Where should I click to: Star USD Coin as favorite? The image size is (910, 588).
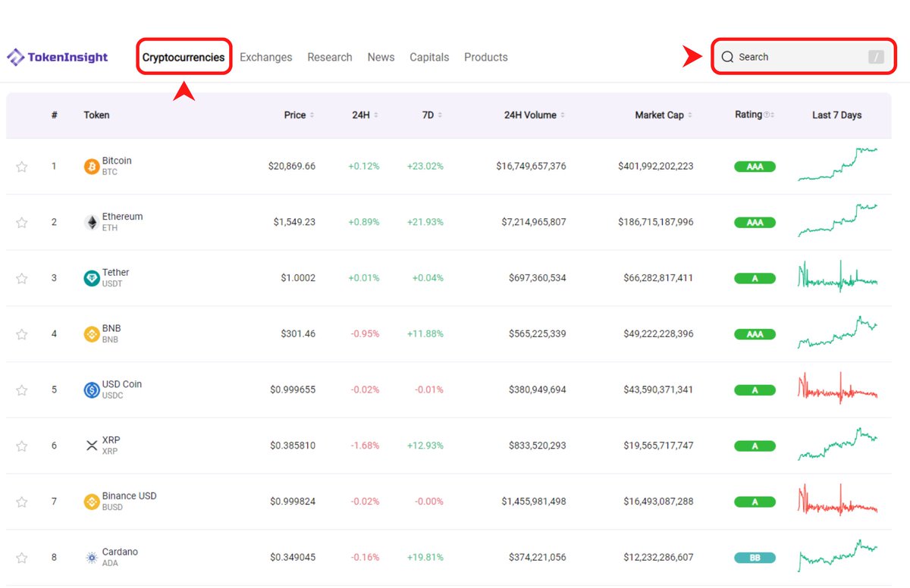[22, 390]
